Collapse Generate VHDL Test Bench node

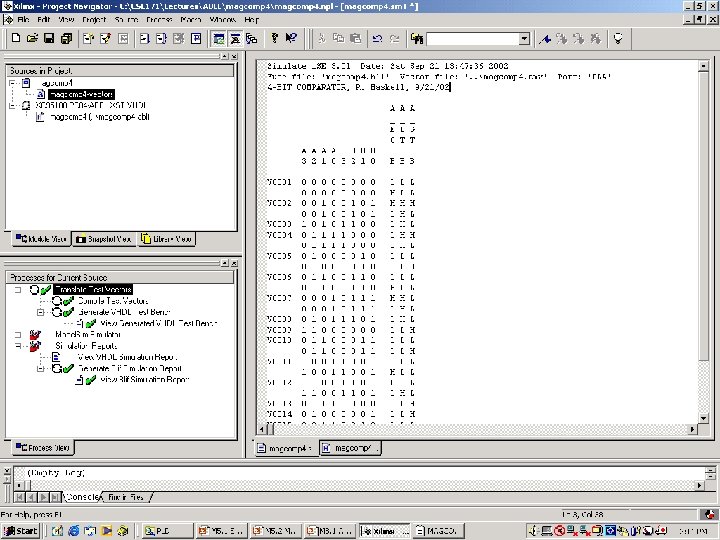pos(40,312)
